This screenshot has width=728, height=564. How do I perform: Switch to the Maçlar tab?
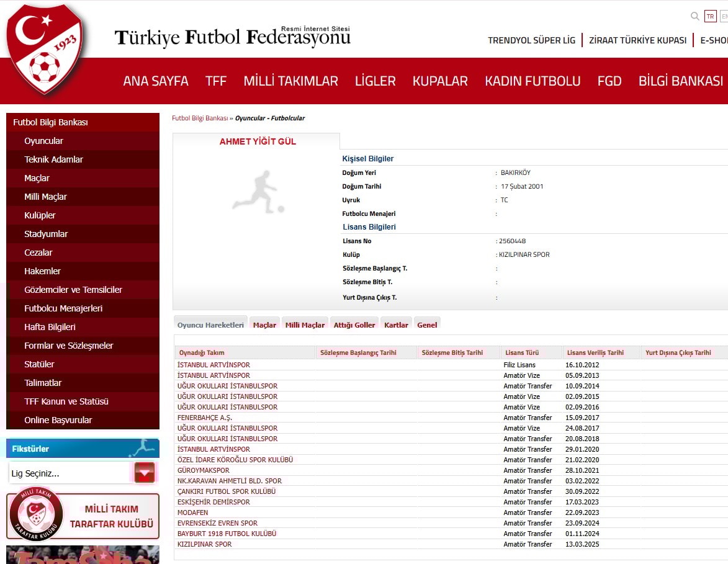point(264,325)
